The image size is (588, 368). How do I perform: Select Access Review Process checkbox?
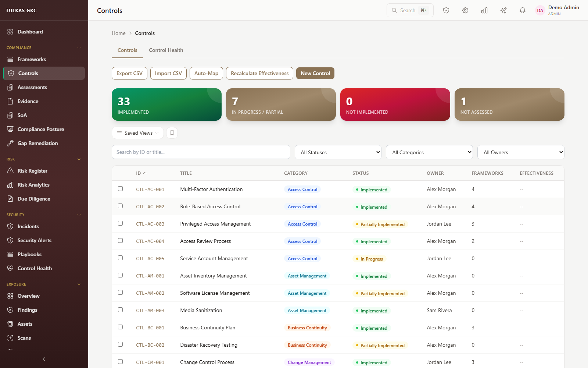click(120, 241)
